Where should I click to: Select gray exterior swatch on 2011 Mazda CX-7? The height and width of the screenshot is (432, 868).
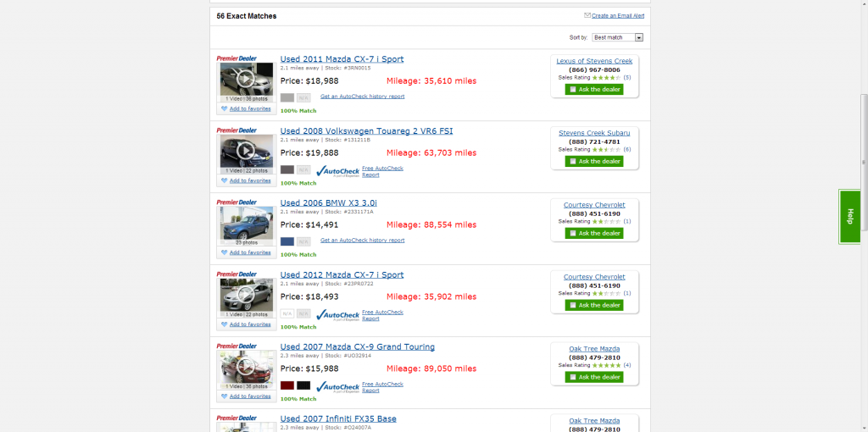tap(287, 98)
